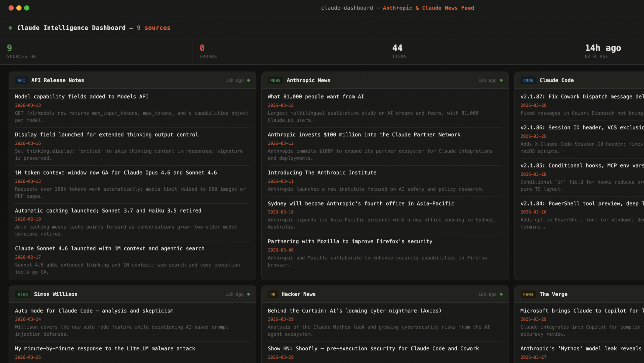The image size is (644, 363).
Task: Toggle the freshness dot on Simon Willison panel
Action: pyautogui.click(x=249, y=294)
